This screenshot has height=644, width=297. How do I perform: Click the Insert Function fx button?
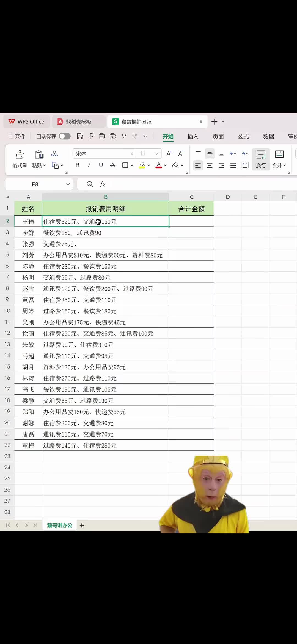point(103,184)
